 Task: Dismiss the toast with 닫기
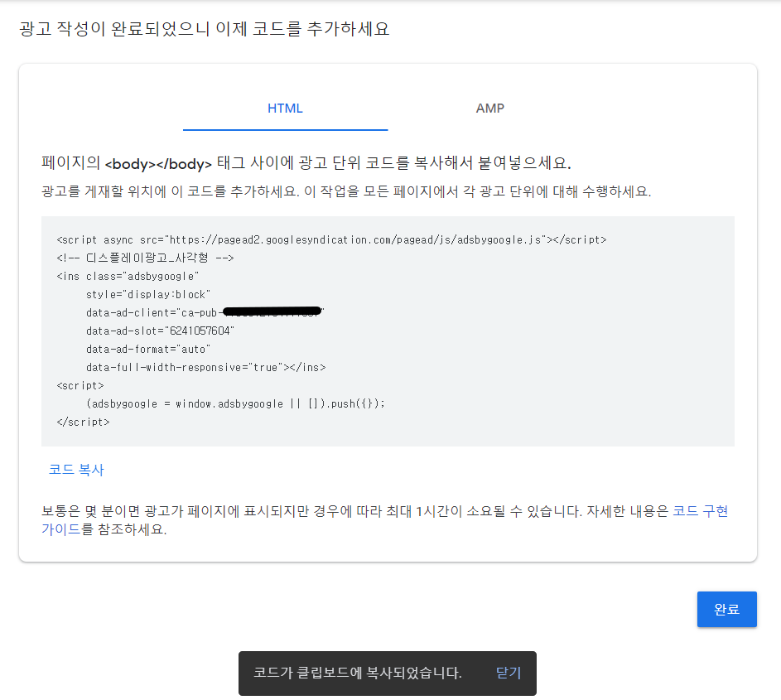coord(508,673)
